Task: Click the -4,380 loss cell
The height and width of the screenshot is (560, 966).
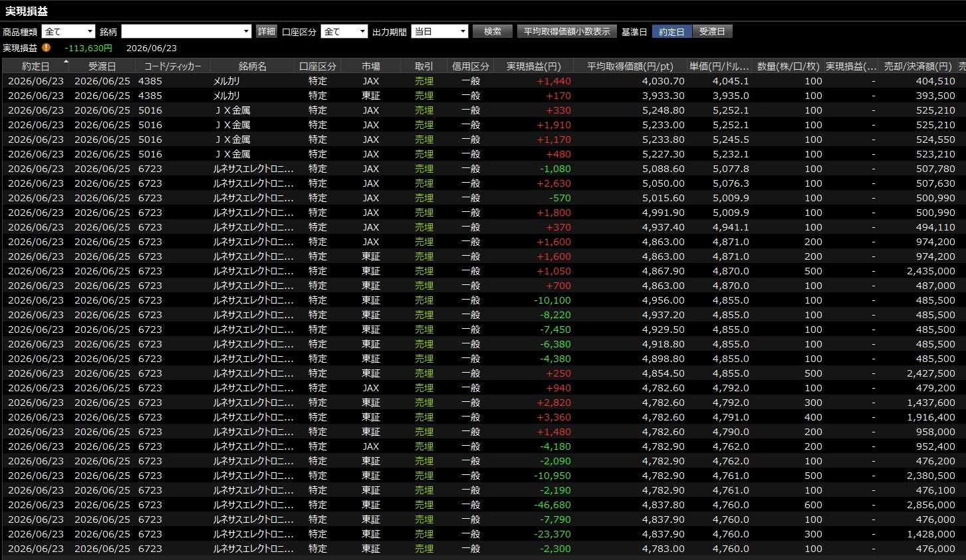Action: (x=554, y=359)
